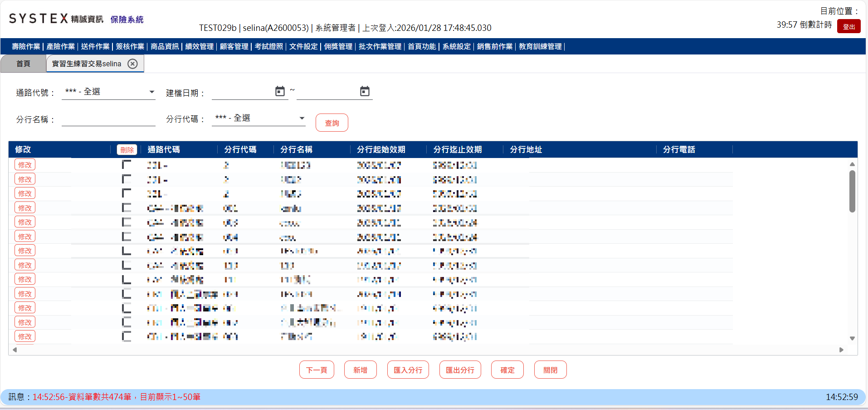Open the 產險作業 menu
The width and height of the screenshot is (868, 410).
pos(61,46)
